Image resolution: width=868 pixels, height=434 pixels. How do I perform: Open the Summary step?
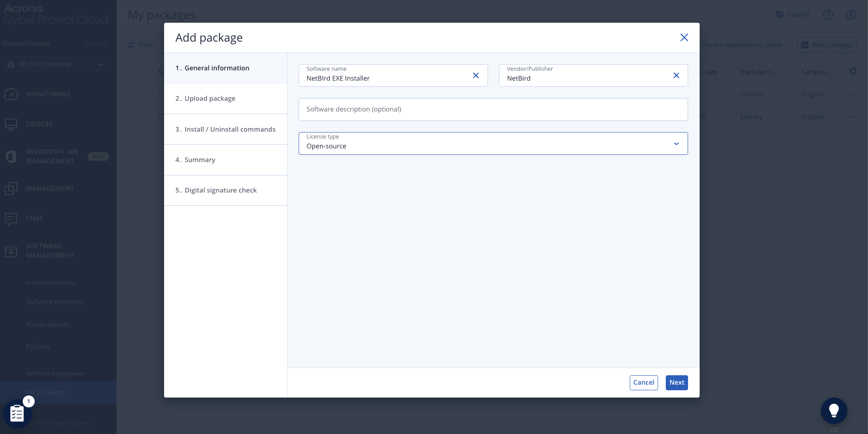(200, 160)
